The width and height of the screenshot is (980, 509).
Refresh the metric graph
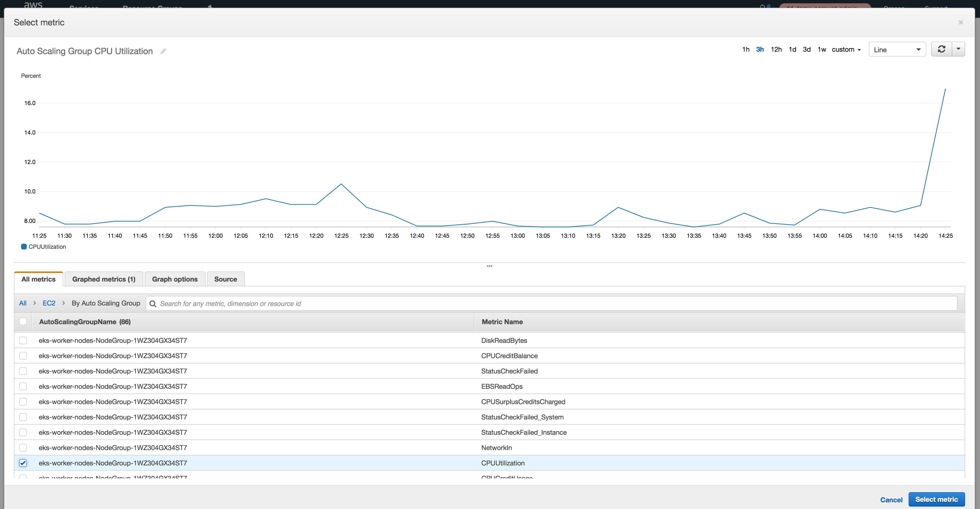pyautogui.click(x=941, y=49)
